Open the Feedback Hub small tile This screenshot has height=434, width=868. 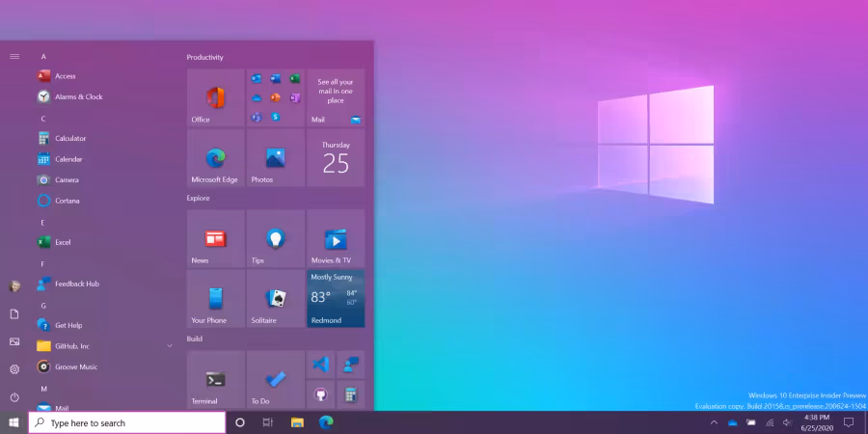[x=350, y=365]
